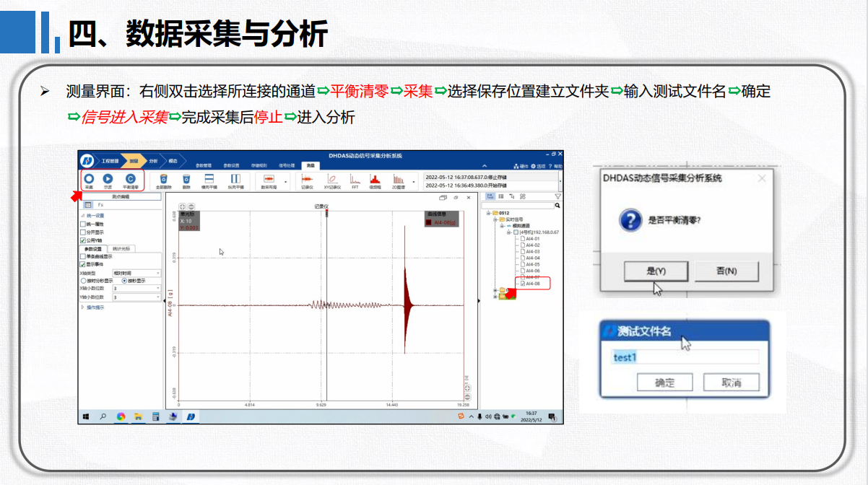Open the dropdown arrow after 2D图谱
Image resolution: width=868 pixels, height=485 pixels.
[414, 182]
